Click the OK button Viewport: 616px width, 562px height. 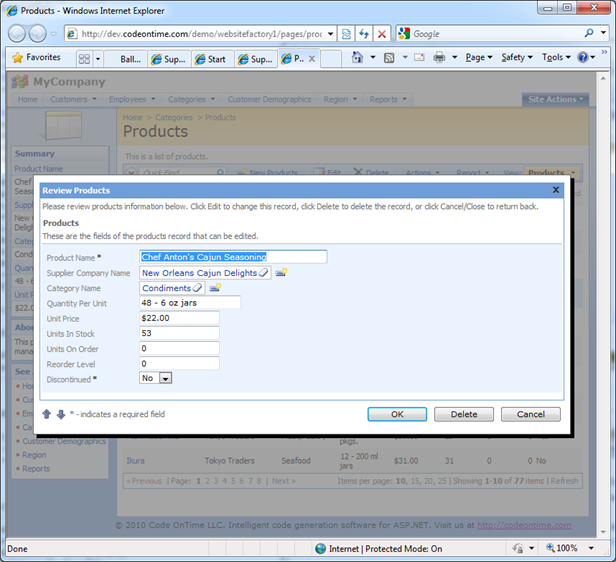pyautogui.click(x=397, y=414)
